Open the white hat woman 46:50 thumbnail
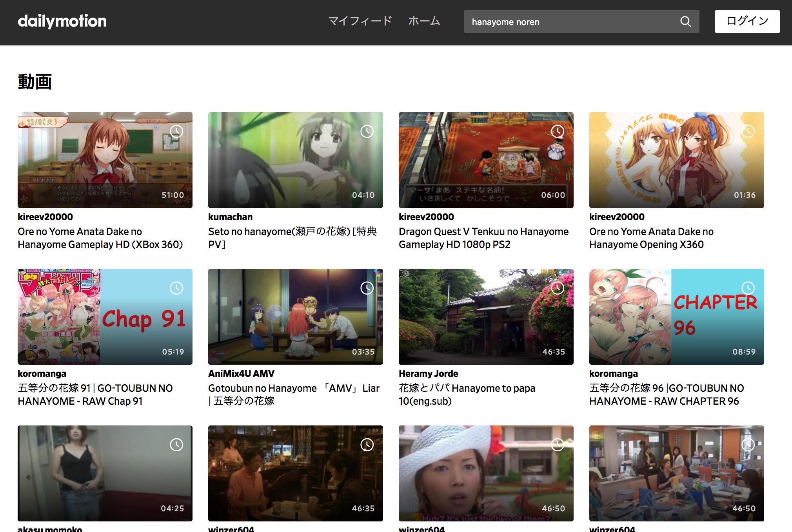792x532 pixels. (486, 473)
